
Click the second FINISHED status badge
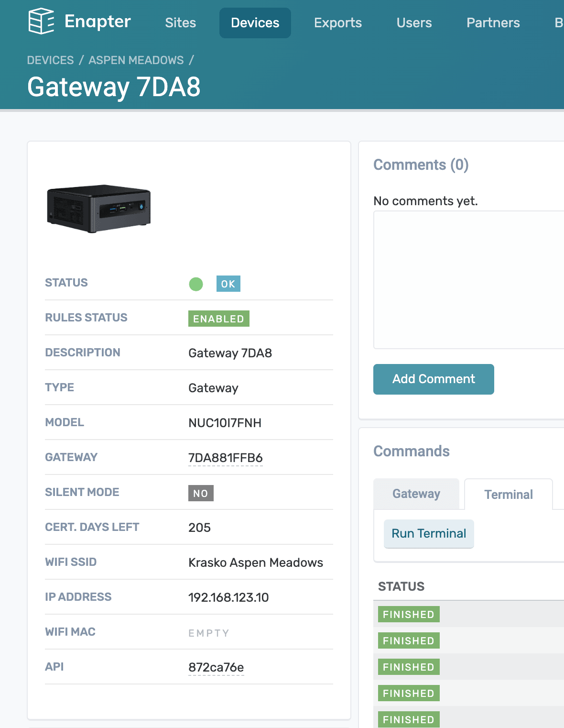(408, 640)
